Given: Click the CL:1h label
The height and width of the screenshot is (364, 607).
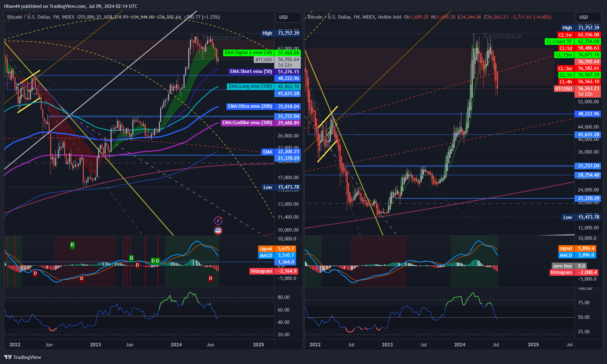Looking at the screenshot, I should 566,75.
